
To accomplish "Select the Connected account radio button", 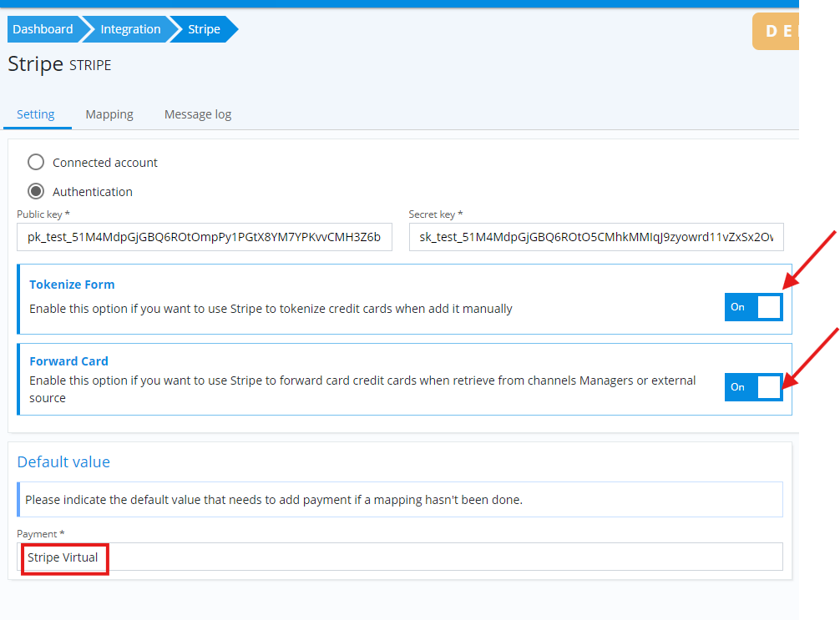I will click(36, 162).
